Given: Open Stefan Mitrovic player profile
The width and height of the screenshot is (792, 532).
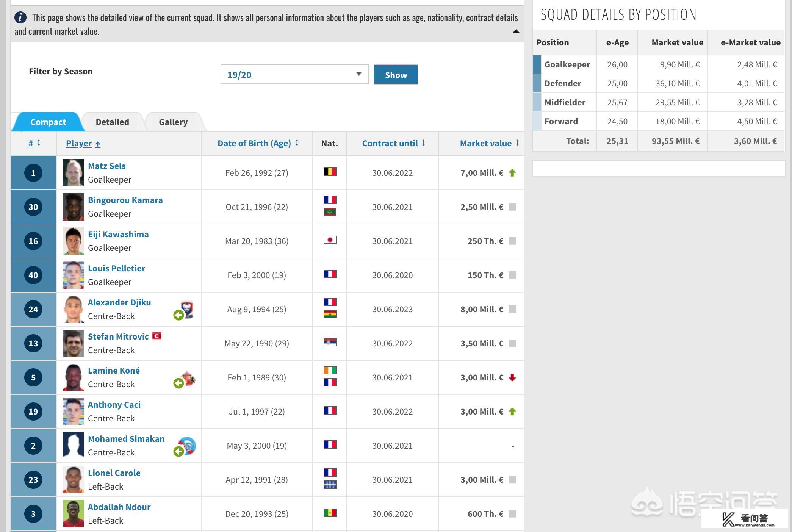Looking at the screenshot, I should 118,336.
